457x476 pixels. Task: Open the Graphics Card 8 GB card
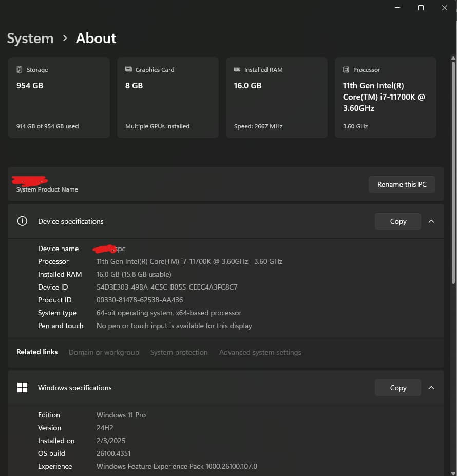pos(167,98)
